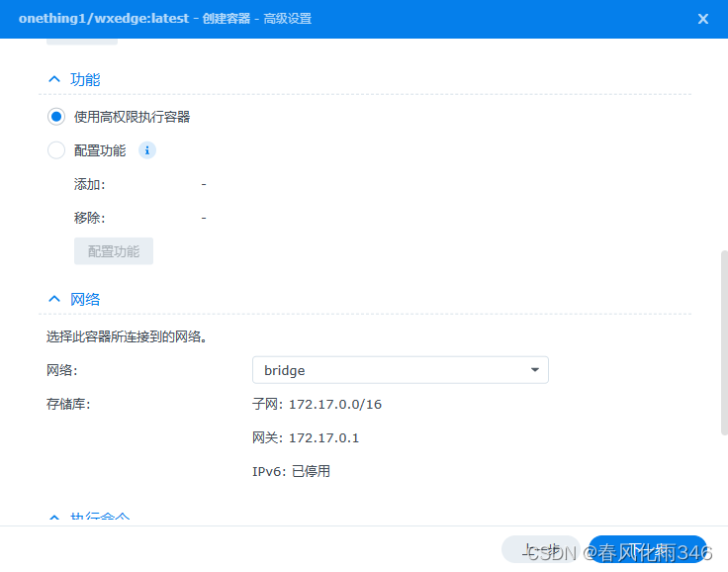Image resolution: width=728 pixels, height=572 pixels.
Task: Collapse the 网络 section chevron
Action: point(54,299)
